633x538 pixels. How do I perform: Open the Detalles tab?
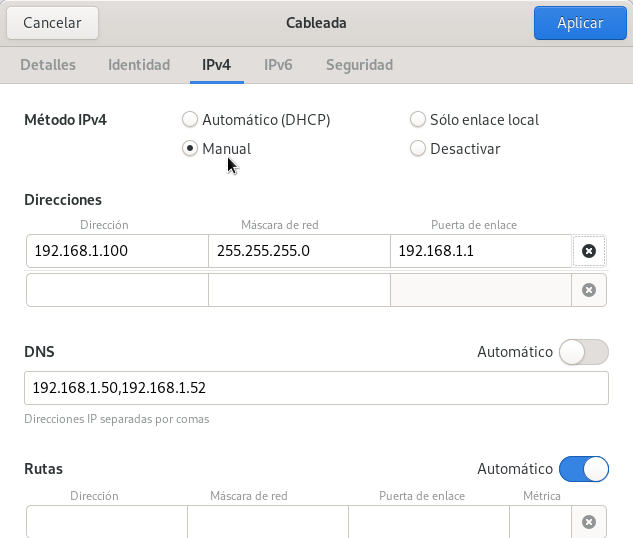pos(48,65)
